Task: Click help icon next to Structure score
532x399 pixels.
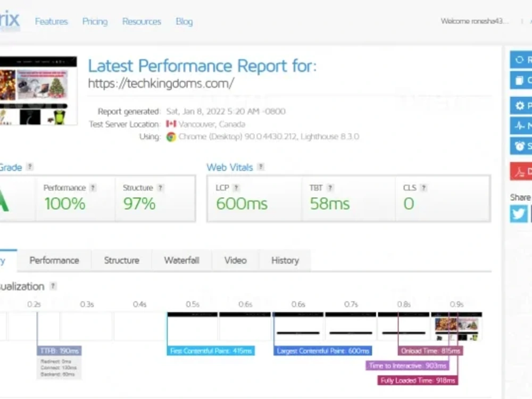Action: point(161,188)
